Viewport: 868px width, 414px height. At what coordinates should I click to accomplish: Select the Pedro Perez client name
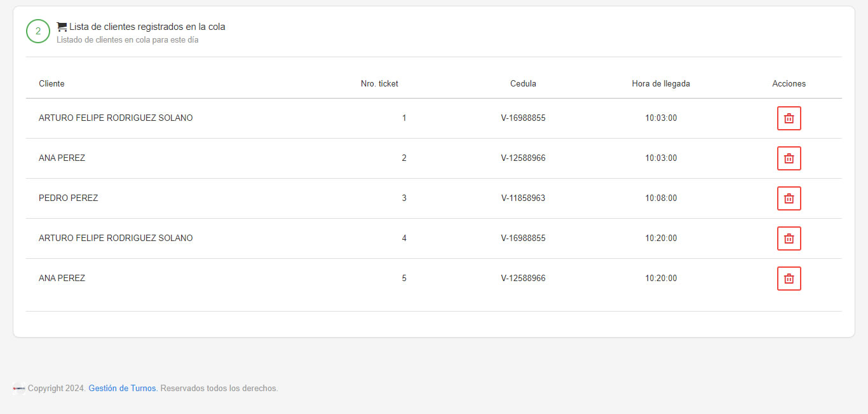point(69,198)
